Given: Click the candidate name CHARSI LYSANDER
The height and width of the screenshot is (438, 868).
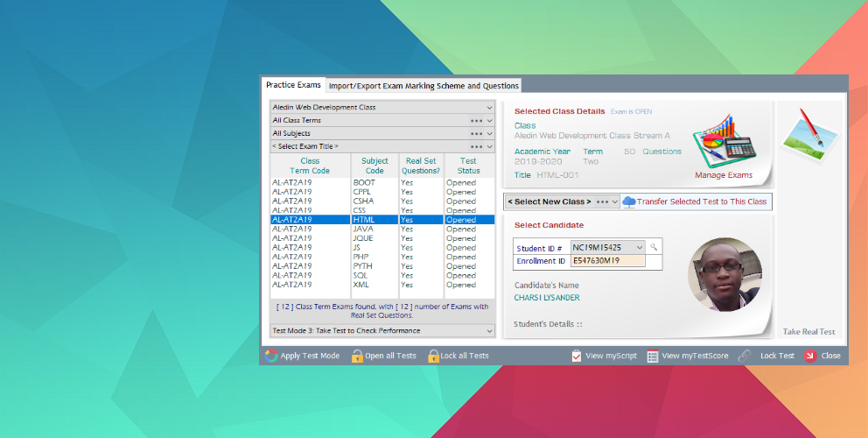Looking at the screenshot, I should tap(547, 298).
